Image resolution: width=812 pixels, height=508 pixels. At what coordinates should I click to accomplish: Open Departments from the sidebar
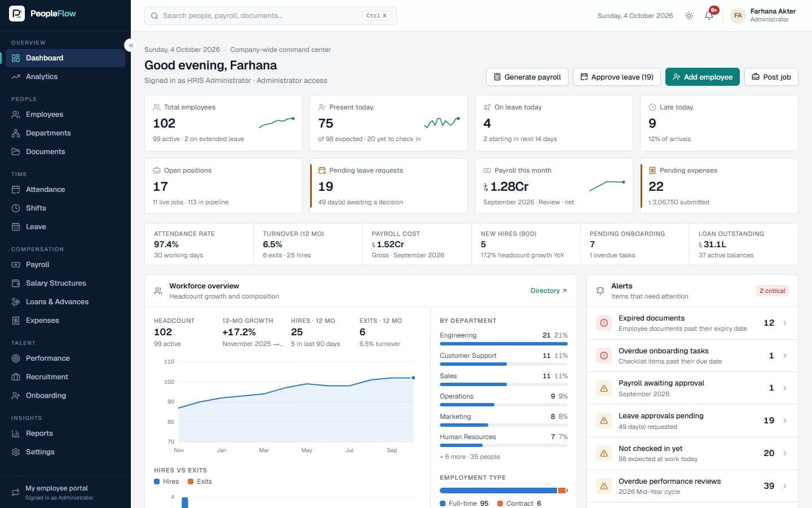pos(65,133)
